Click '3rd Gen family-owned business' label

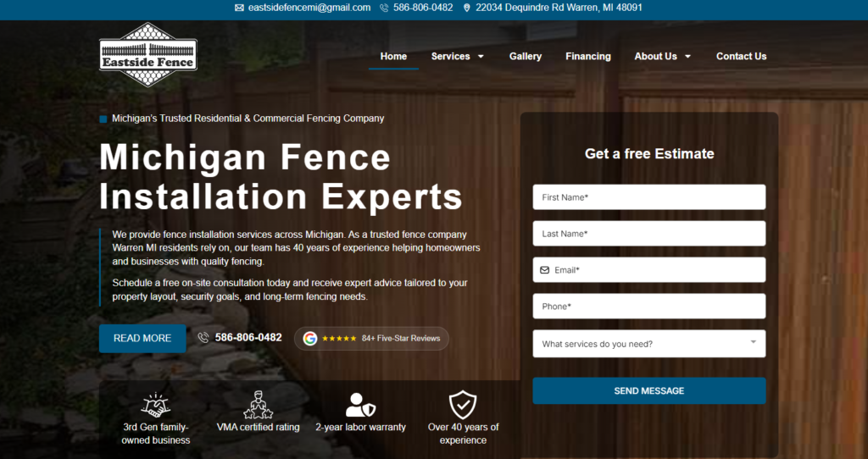156,434
